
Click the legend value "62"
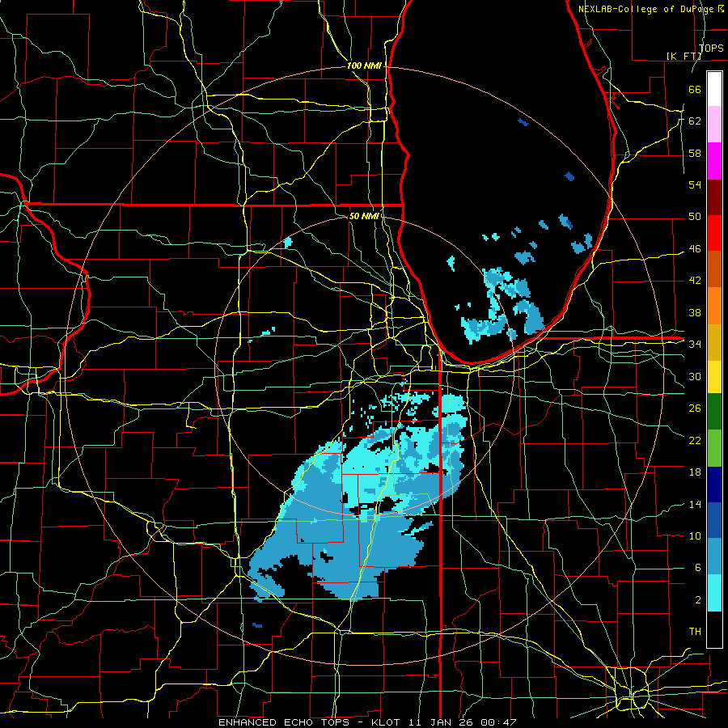(x=695, y=121)
